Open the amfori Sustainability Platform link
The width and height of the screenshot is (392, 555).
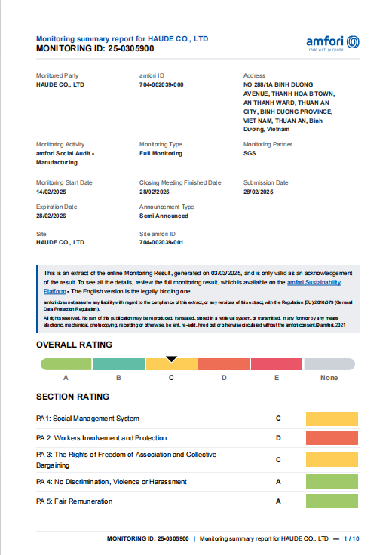(x=314, y=283)
